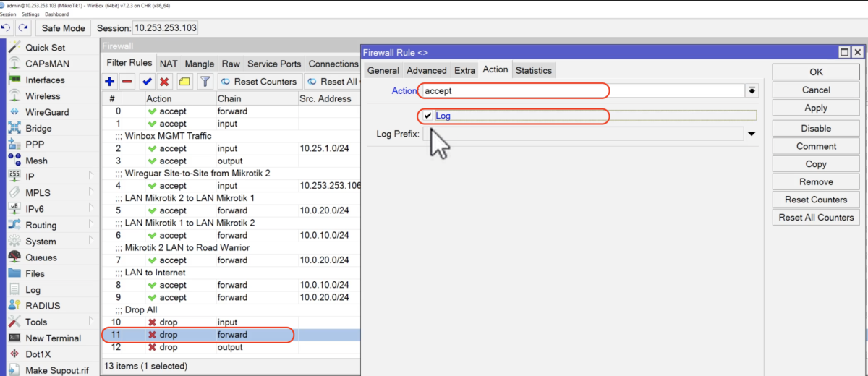Click the Log Prefix input field
The image size is (868, 376).
click(x=582, y=134)
